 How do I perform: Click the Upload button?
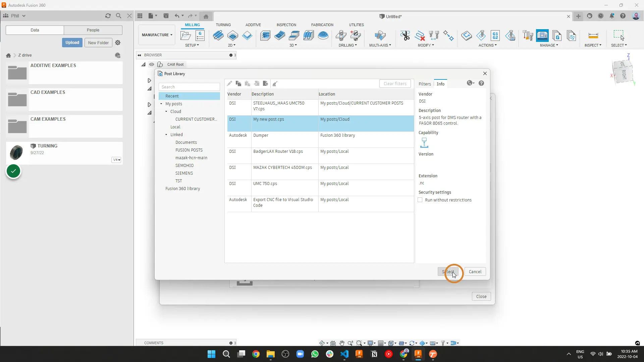72,43
